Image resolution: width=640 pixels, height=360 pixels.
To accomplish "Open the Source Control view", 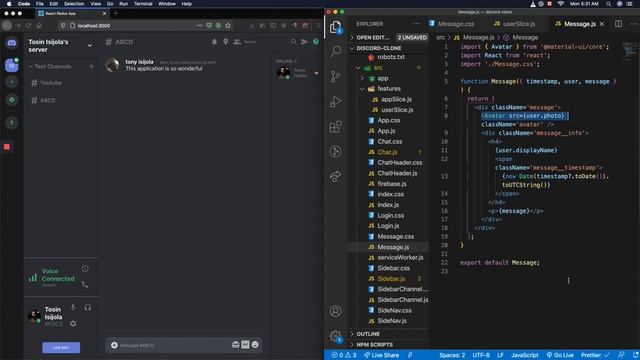I will pyautogui.click(x=336, y=76).
